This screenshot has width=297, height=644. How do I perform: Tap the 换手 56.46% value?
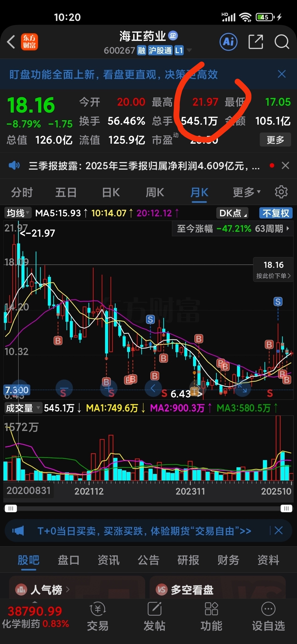pyautogui.click(x=126, y=121)
